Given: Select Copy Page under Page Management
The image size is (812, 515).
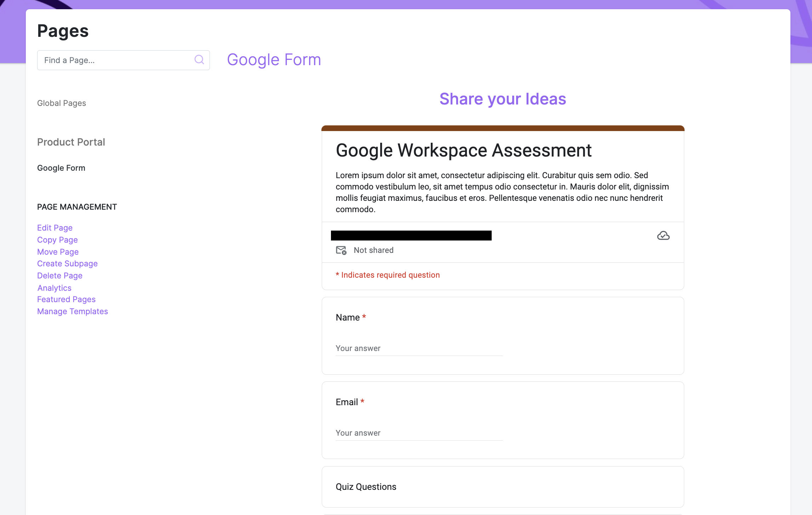Looking at the screenshot, I should tap(57, 240).
